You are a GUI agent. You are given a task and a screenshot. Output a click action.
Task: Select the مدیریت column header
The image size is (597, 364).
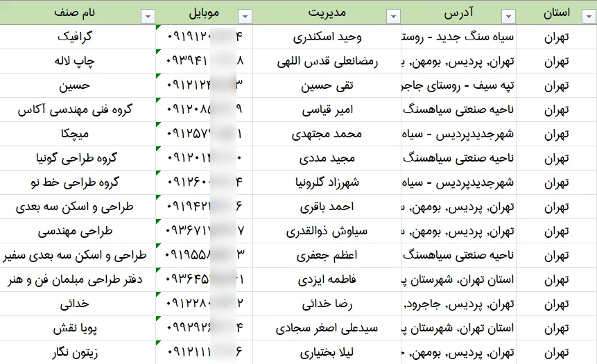pyautogui.click(x=327, y=12)
